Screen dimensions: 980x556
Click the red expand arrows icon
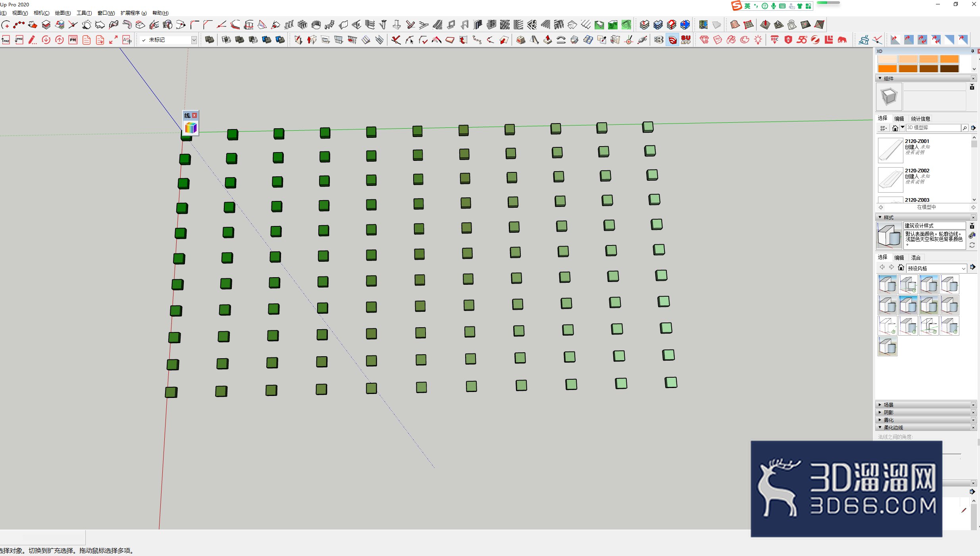[113, 40]
